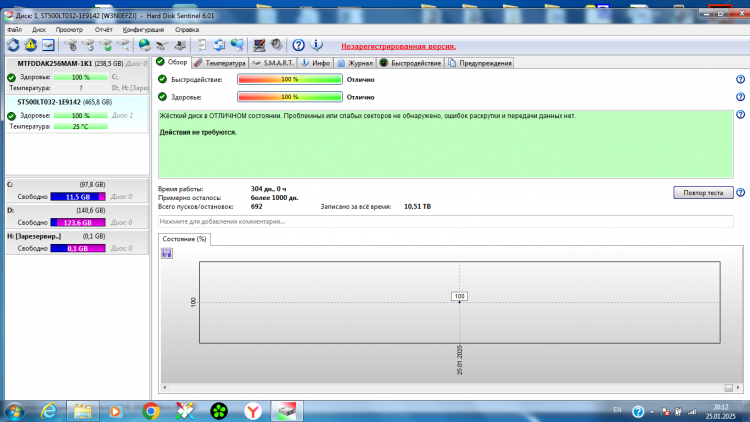Open the Справка menu
Viewport: 750px width, 422px height.
pos(187,30)
